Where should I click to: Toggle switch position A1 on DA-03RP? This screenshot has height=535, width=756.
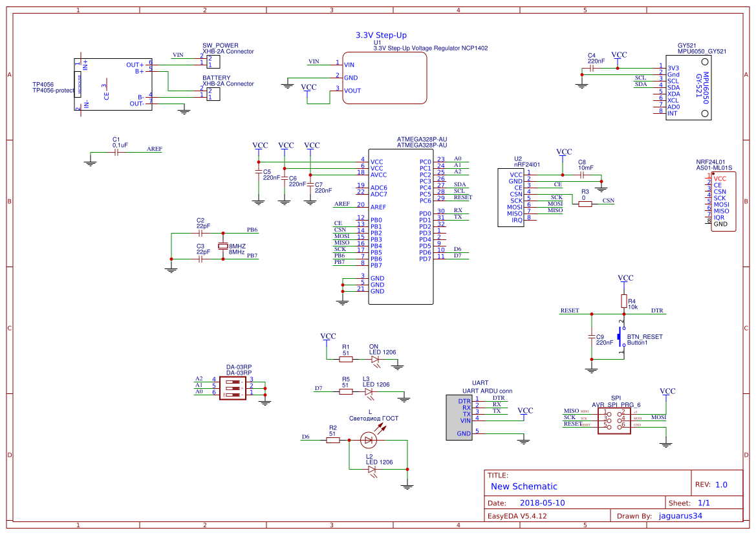[x=234, y=387]
